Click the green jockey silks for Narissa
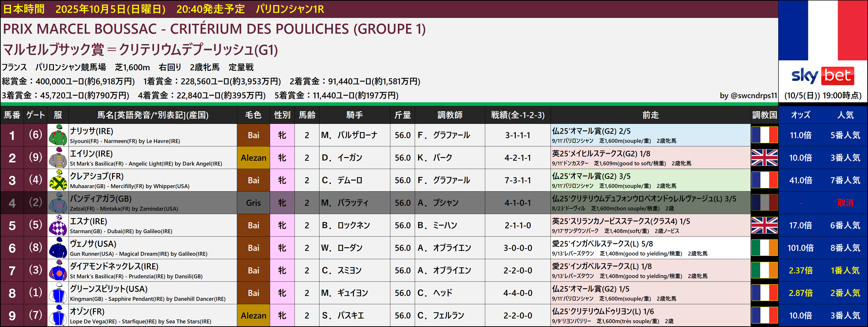 tap(58, 135)
